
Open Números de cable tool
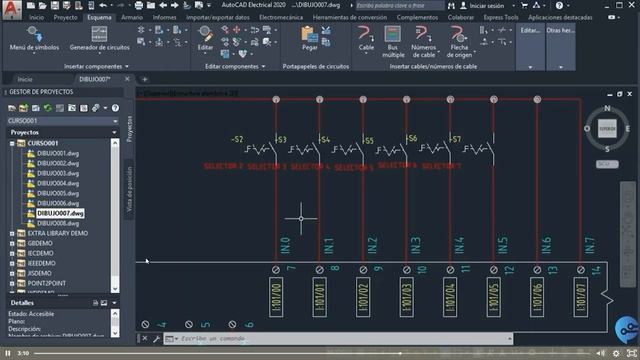424,42
